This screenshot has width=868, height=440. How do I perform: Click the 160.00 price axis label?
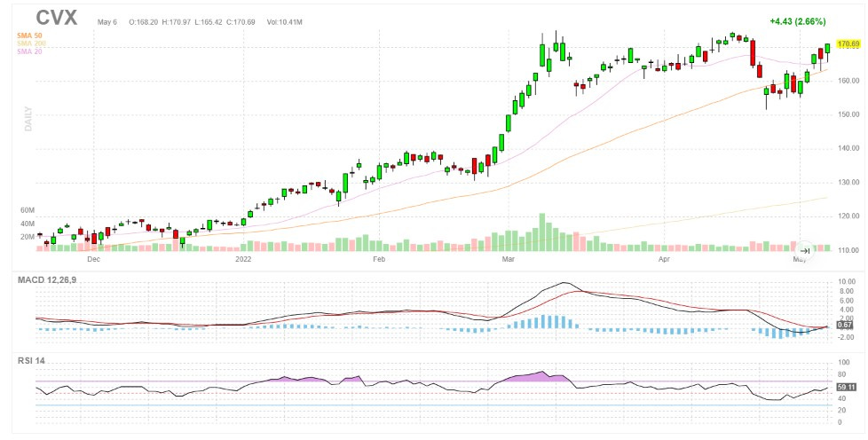[x=848, y=81]
